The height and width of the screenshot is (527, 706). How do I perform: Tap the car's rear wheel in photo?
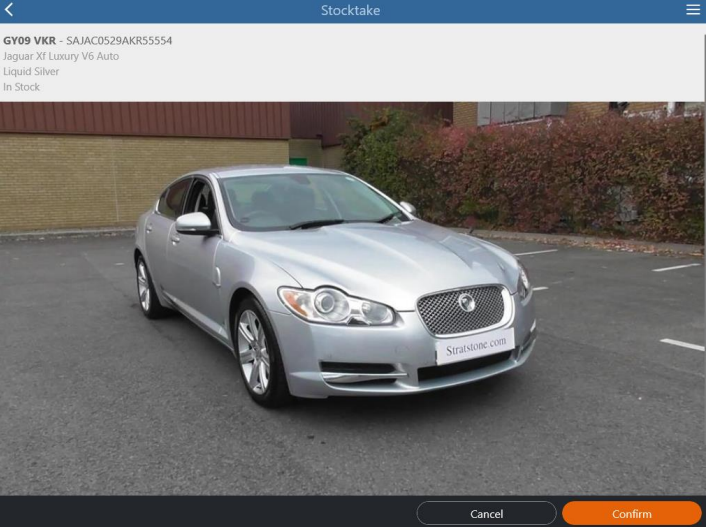145,286
